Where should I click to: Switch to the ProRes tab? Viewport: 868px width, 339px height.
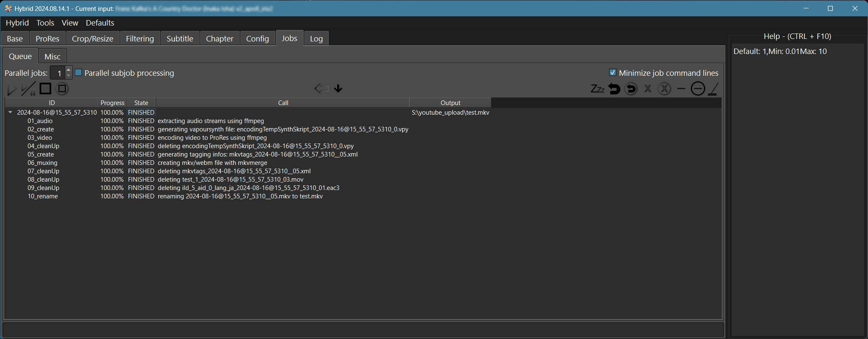[47, 39]
